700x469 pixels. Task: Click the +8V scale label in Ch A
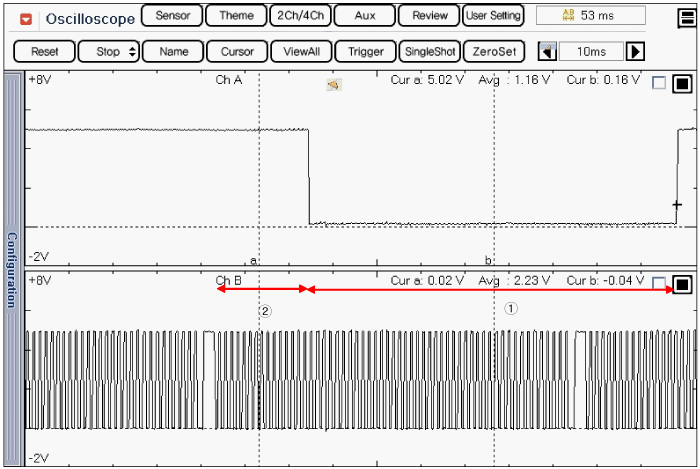tap(40, 80)
